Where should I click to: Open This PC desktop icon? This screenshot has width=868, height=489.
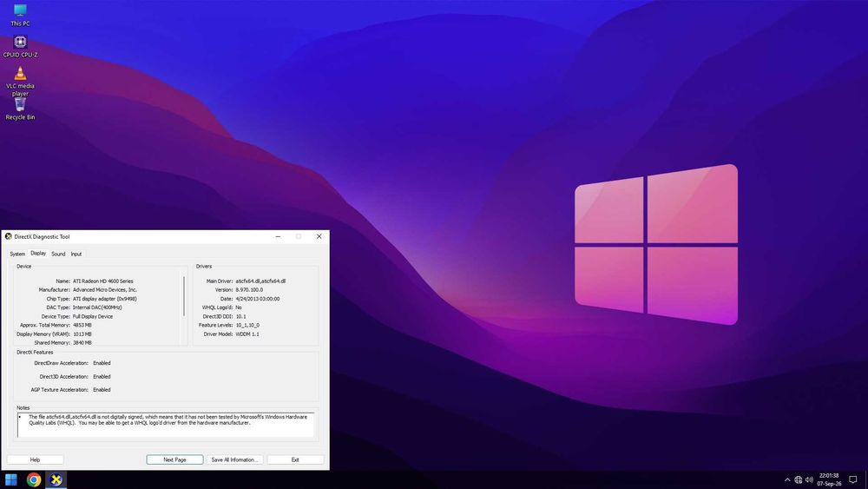(x=20, y=15)
